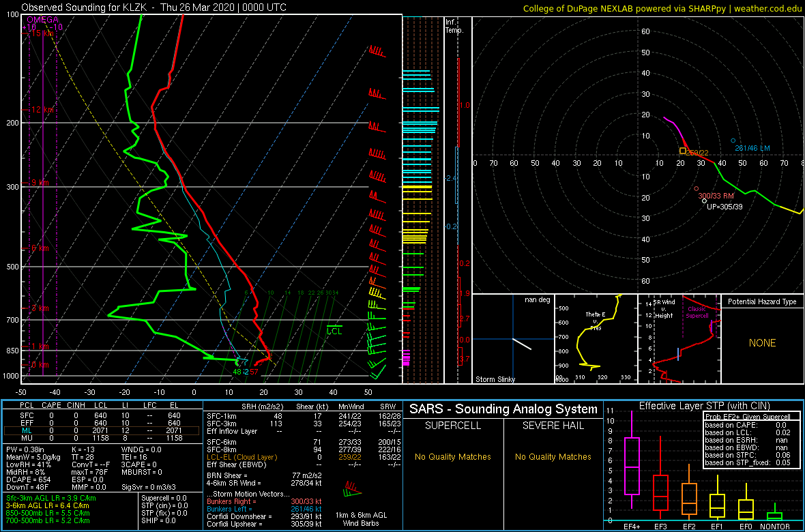Click the DCAPE = 654 value
This screenshot has height=532, width=805.
[27, 479]
